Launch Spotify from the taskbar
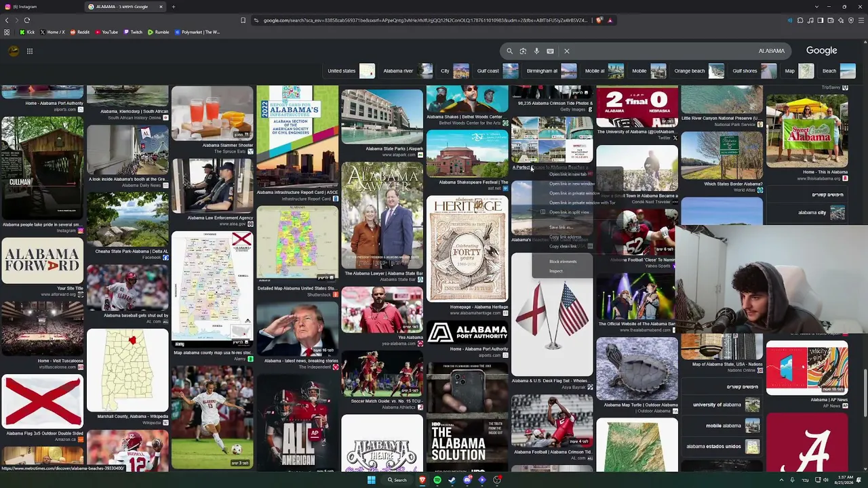The height and width of the screenshot is (488, 868). coord(437,480)
